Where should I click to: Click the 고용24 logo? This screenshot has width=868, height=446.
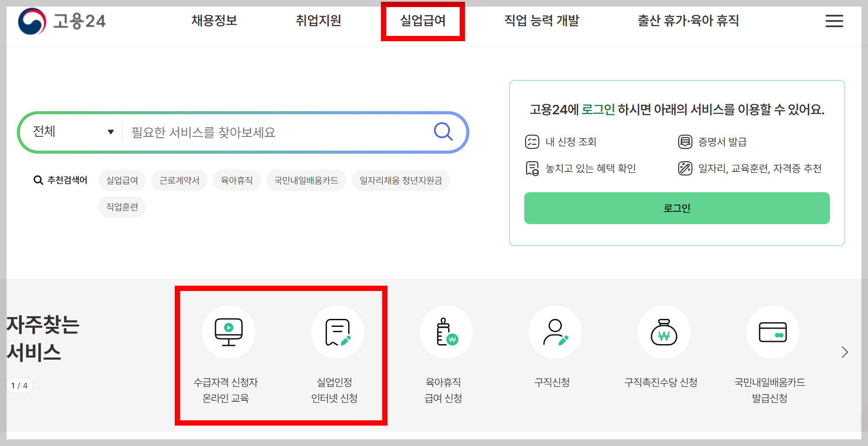[62, 20]
